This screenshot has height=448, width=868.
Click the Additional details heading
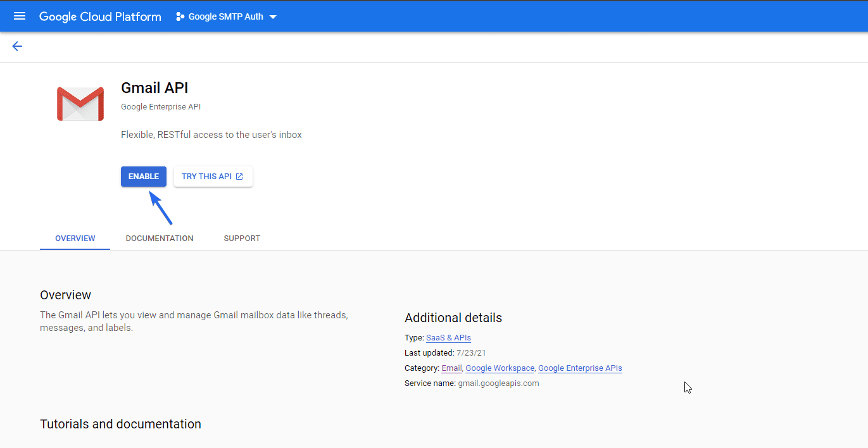[453, 318]
